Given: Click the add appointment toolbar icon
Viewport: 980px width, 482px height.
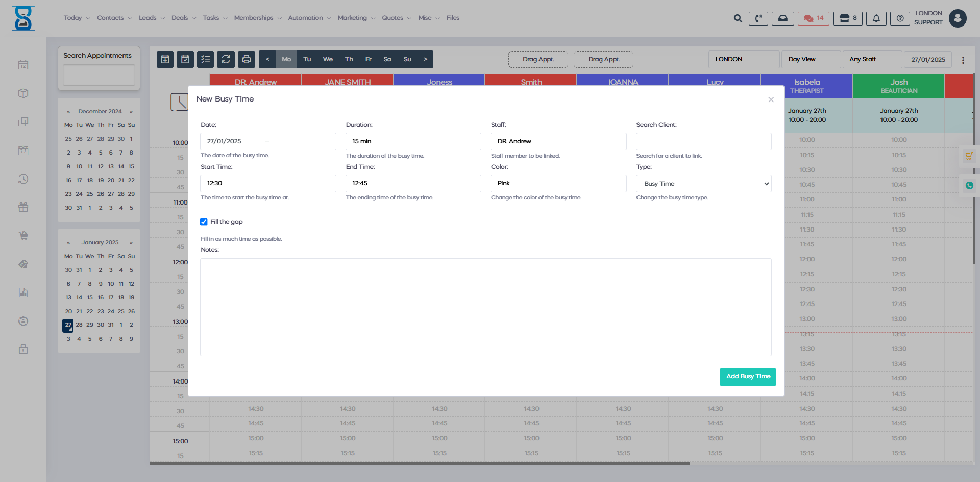Looking at the screenshot, I should point(165,59).
